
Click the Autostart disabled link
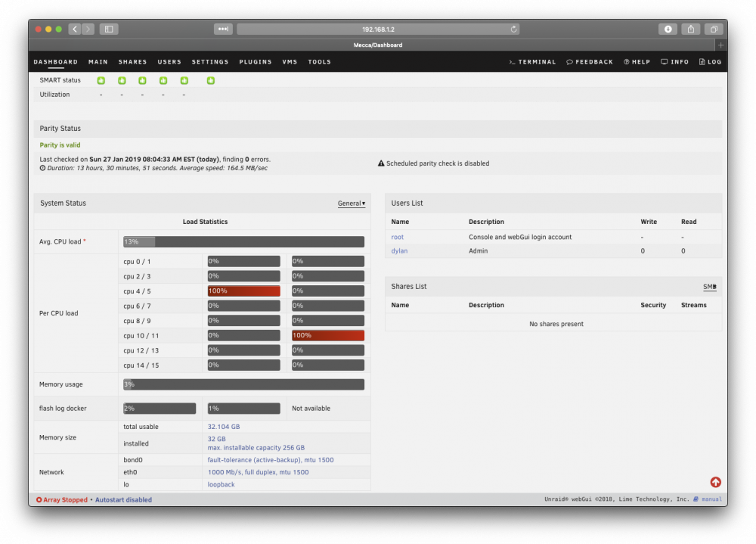point(123,499)
